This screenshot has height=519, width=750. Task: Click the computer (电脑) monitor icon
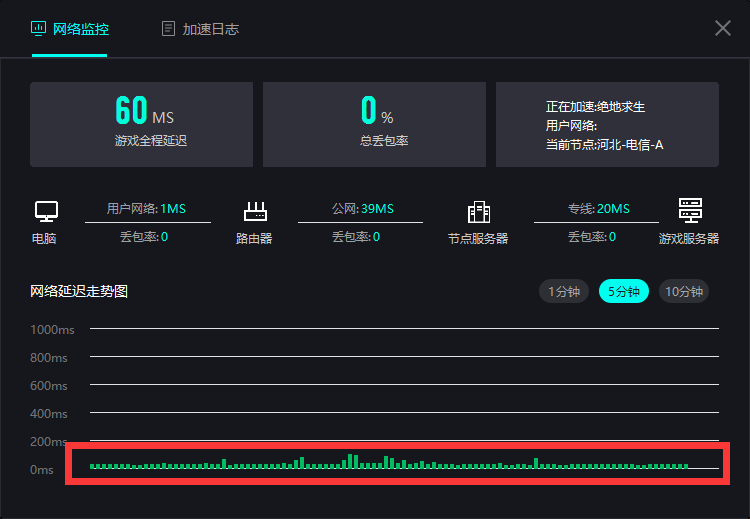[46, 211]
